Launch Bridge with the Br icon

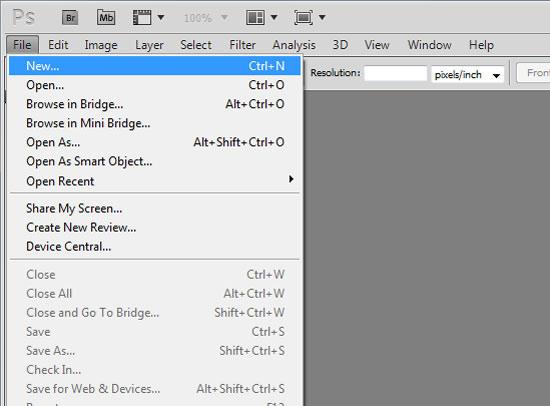pyautogui.click(x=70, y=18)
